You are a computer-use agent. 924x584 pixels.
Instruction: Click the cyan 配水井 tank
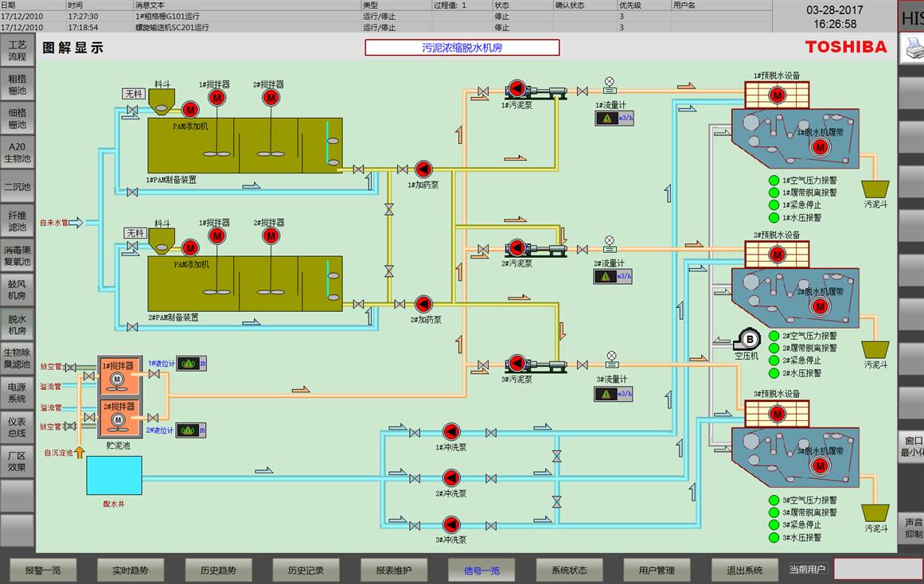pos(114,475)
